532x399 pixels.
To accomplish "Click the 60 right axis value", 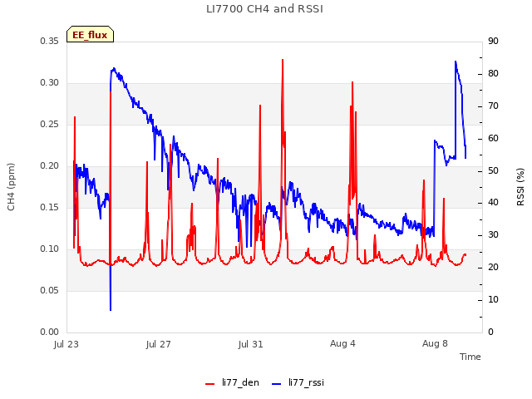I will point(493,139).
